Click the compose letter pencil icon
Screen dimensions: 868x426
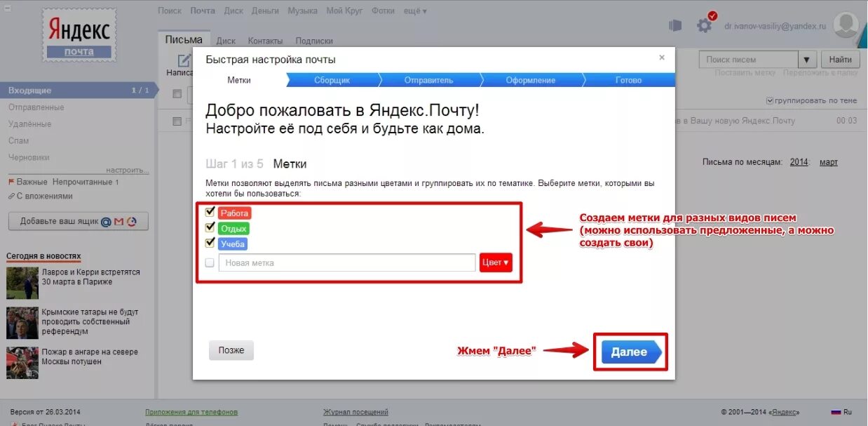[184, 60]
